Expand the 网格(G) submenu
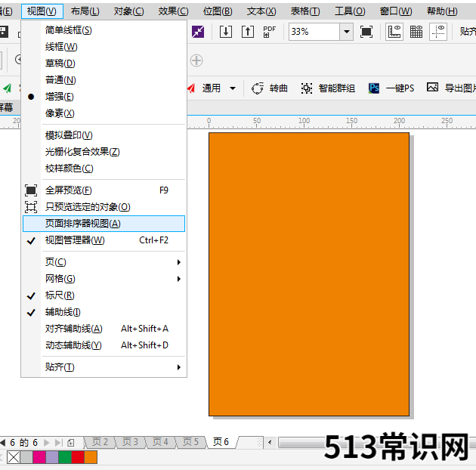Image resolution: width=476 pixels, height=470 pixels. (x=104, y=279)
